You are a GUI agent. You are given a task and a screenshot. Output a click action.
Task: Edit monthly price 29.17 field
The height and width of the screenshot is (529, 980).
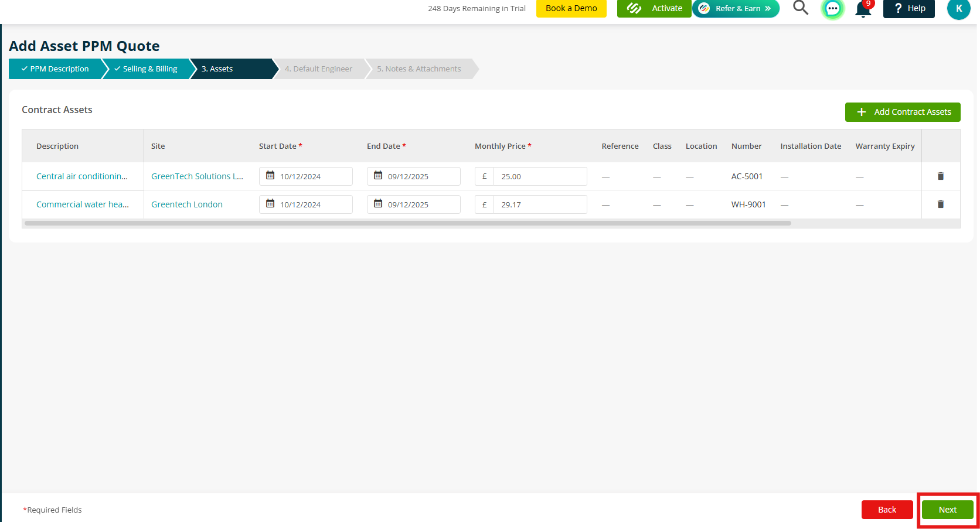pos(540,204)
